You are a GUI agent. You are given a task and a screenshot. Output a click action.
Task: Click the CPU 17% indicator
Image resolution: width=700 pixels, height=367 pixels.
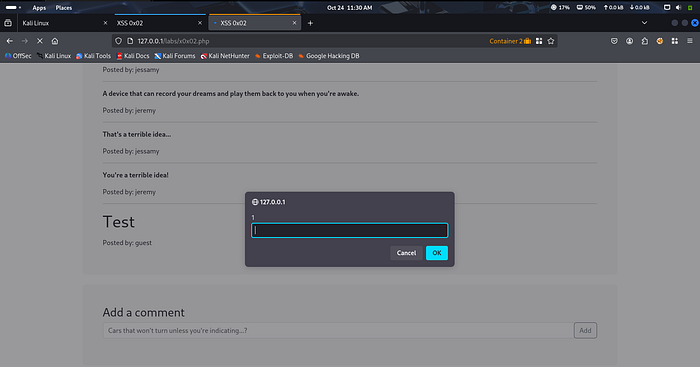560,8
